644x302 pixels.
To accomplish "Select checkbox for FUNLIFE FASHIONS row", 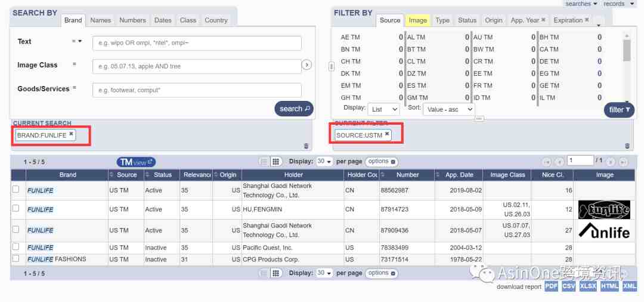I will (16, 258).
